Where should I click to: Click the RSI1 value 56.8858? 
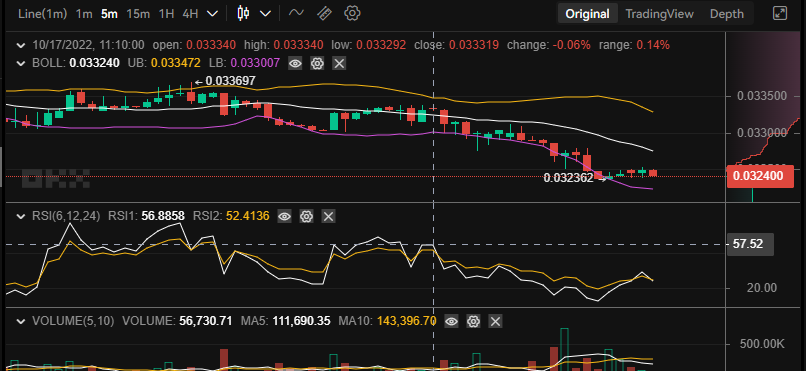(163, 216)
